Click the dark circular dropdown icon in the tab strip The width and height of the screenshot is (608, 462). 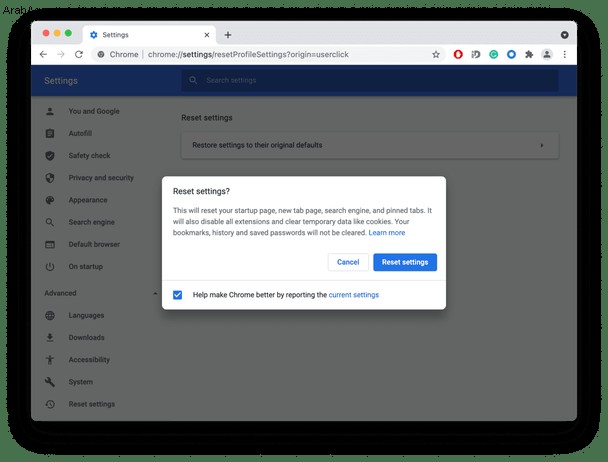click(565, 35)
